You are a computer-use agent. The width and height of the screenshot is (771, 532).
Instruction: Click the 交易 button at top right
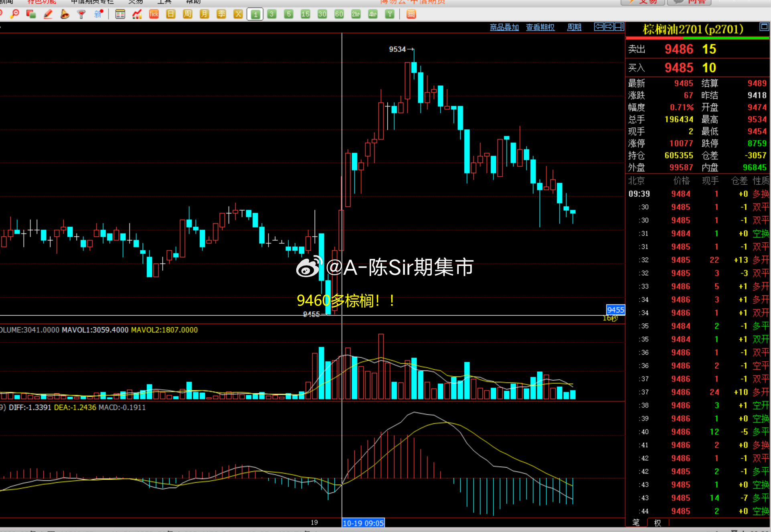[643, 2]
